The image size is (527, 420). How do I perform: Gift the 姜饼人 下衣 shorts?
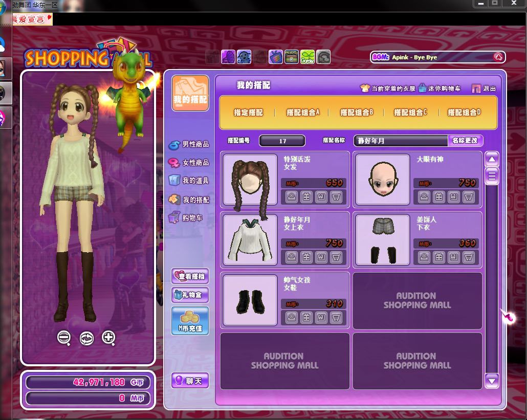pos(439,257)
